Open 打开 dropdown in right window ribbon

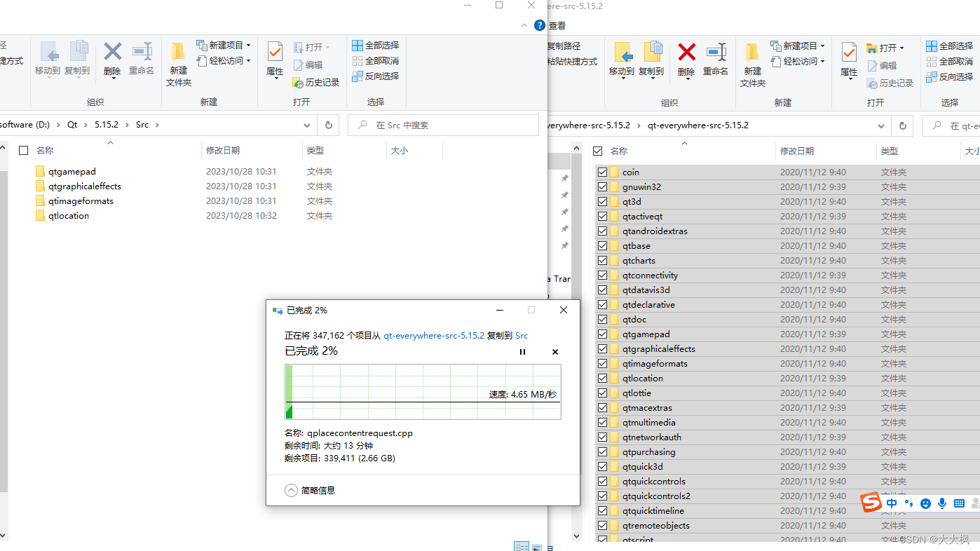click(885, 48)
